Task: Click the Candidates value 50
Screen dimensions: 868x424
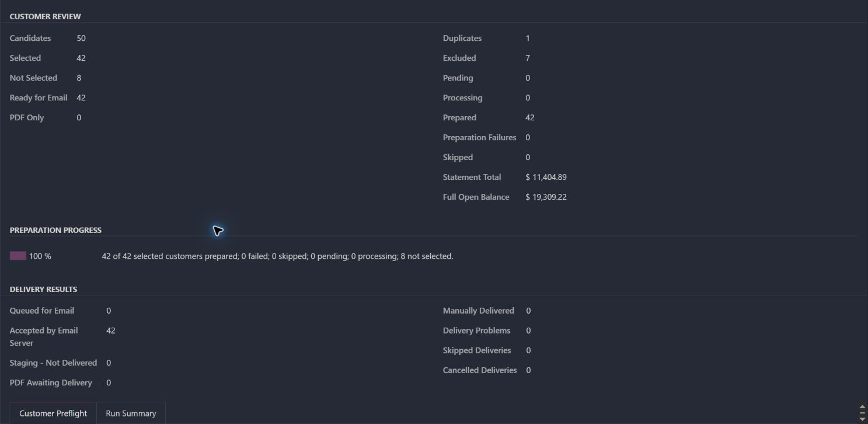Action: pos(81,38)
